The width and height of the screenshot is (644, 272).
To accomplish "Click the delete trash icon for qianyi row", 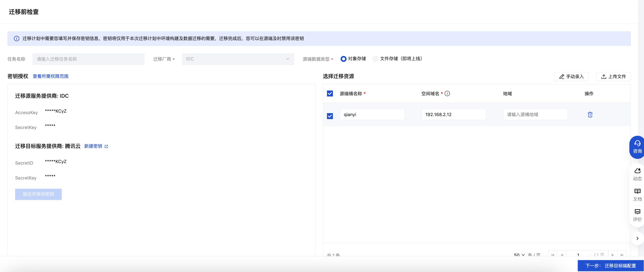I will point(590,115).
